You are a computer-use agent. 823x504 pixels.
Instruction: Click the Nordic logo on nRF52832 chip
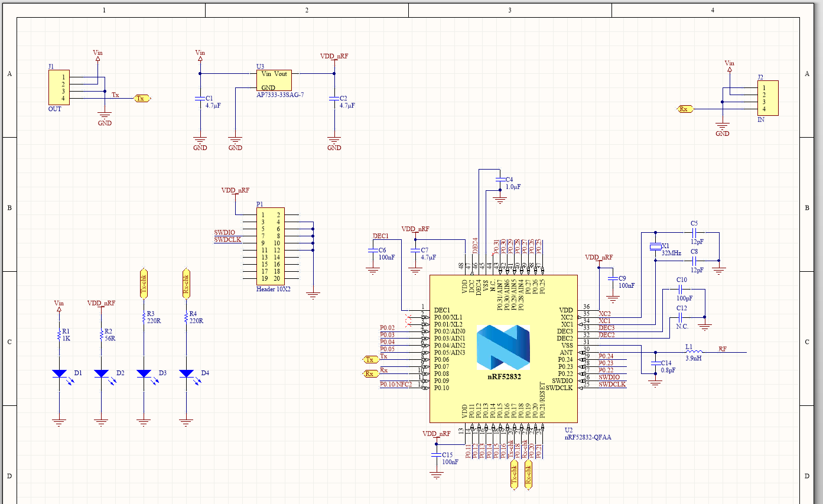503,347
